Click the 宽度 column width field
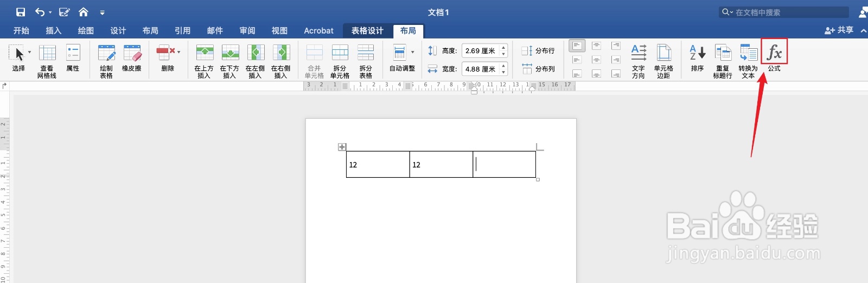The width and height of the screenshot is (868, 283). click(x=480, y=69)
